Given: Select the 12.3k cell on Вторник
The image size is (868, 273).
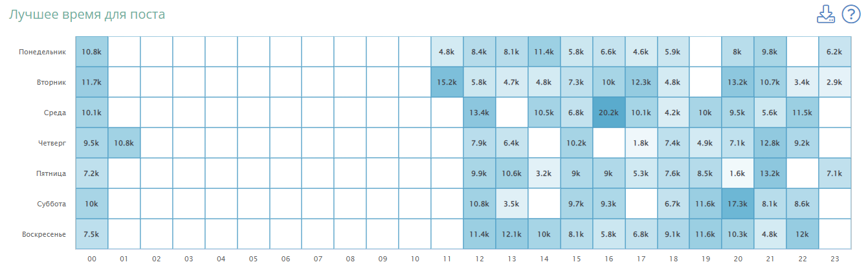Looking at the screenshot, I should pos(641,82).
